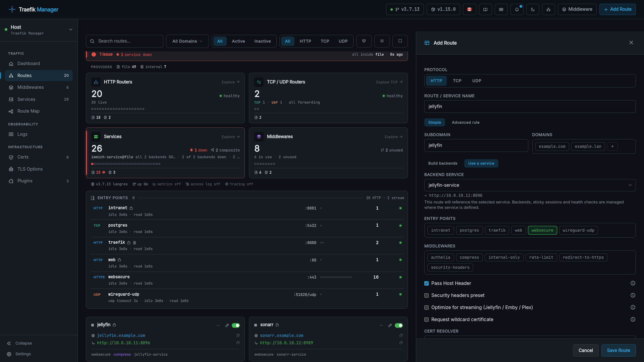Explore HTTP Routers card
Image resolution: width=644 pixels, height=362 pixels.
(x=231, y=82)
